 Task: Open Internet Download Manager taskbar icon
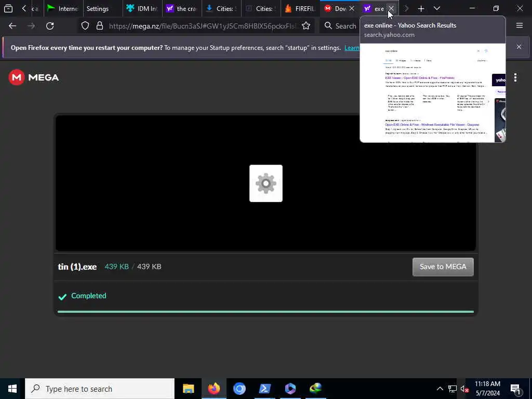coord(315,389)
